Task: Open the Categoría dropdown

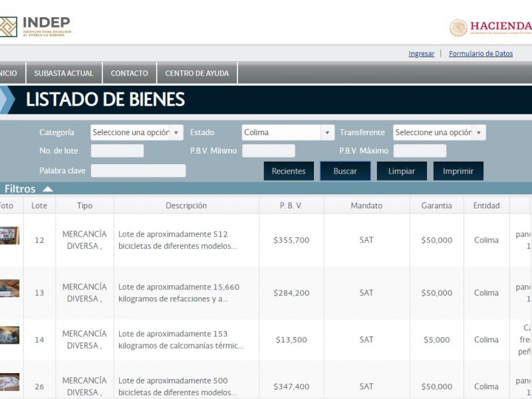Action: pos(137,132)
